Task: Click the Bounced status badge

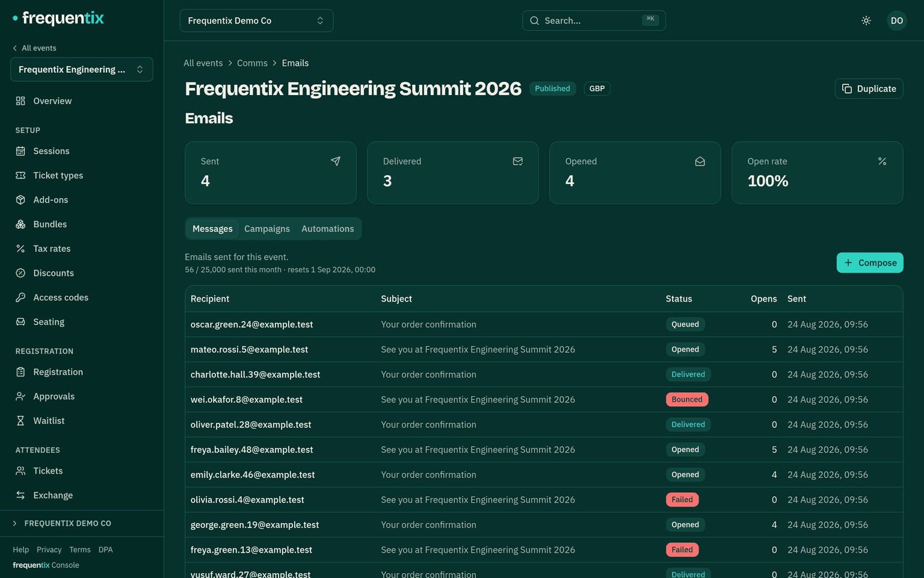Action: [687, 399]
